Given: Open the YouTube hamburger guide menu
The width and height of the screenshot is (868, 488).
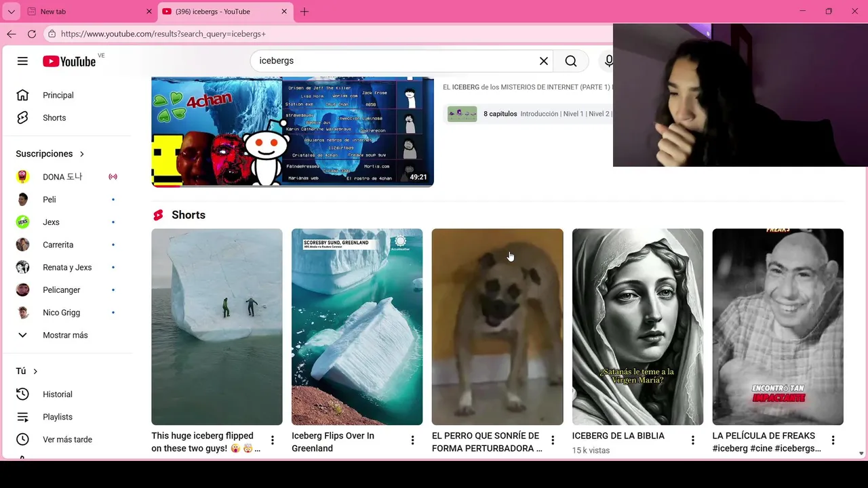Looking at the screenshot, I should (22, 61).
